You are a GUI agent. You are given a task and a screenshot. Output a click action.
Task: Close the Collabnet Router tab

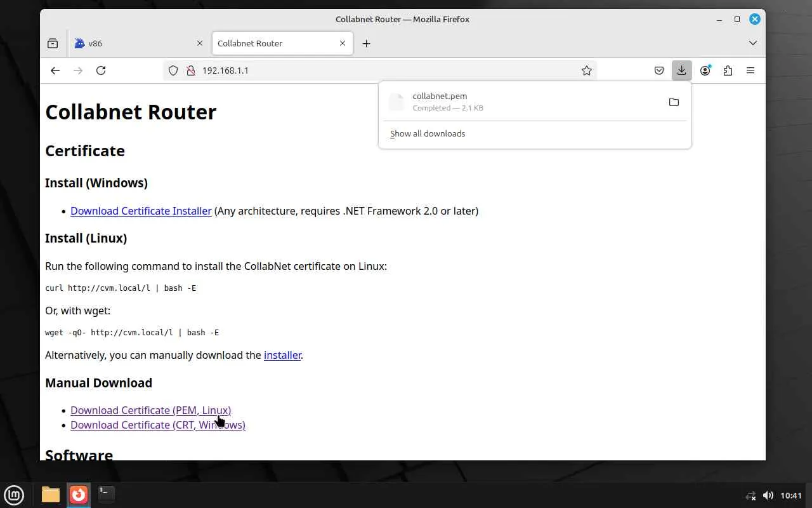(x=343, y=43)
